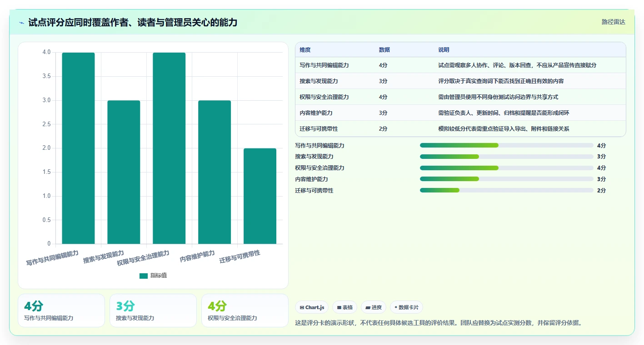Click the progress bar for 权限与安全治理能力

(507, 168)
